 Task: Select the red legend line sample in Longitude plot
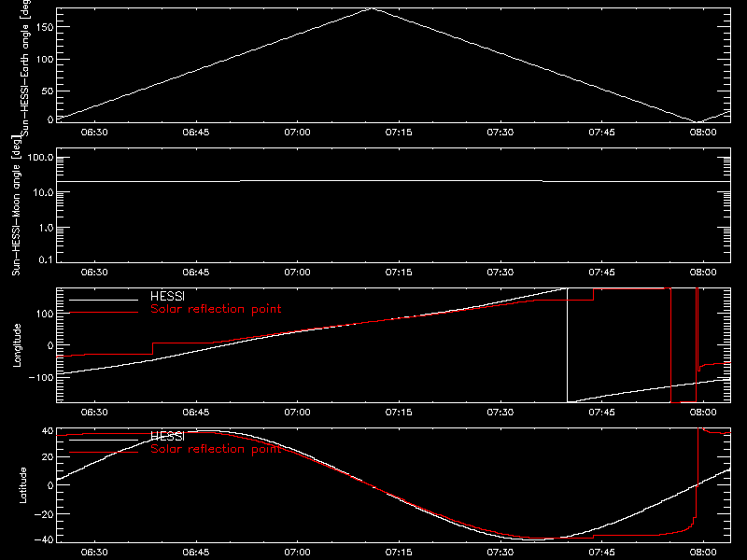pos(104,313)
